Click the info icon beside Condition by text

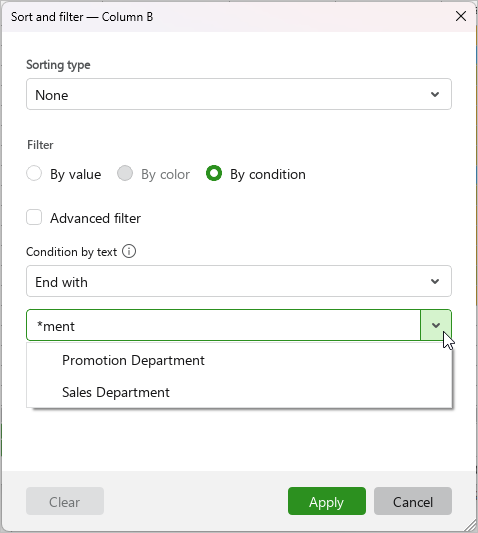point(129,252)
